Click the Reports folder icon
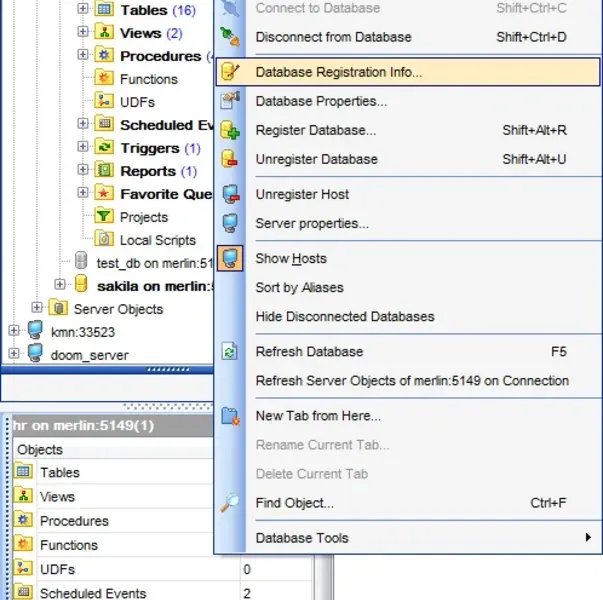Screen dimensions: 603x600 pyautogui.click(x=104, y=170)
